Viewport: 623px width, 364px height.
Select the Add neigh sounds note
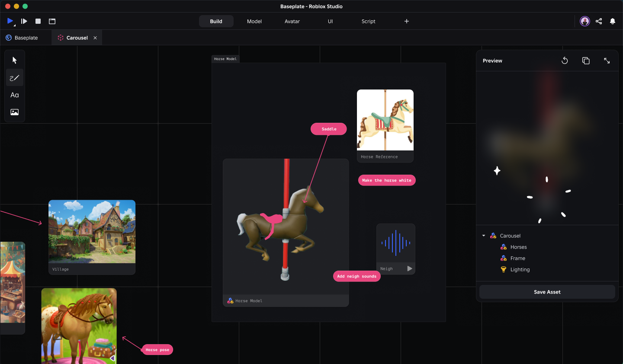pos(357,276)
